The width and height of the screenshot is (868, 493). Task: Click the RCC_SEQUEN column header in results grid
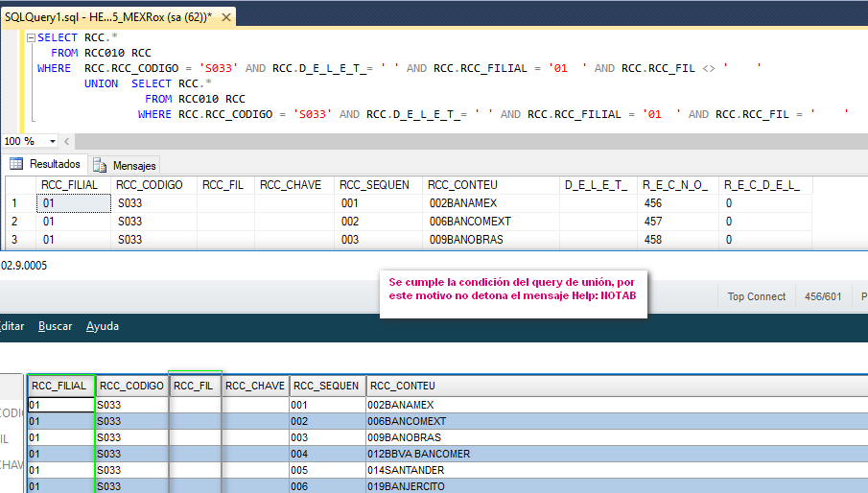[379, 185]
